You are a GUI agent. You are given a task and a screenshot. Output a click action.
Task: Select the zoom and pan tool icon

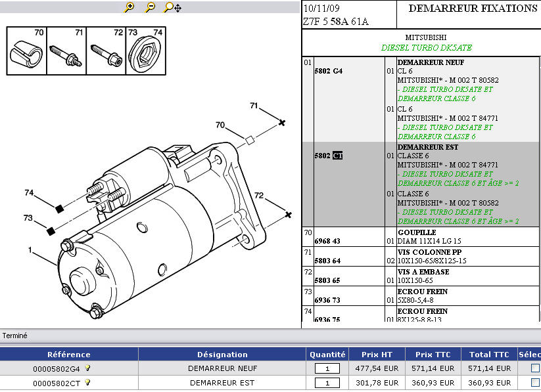tap(172, 7)
